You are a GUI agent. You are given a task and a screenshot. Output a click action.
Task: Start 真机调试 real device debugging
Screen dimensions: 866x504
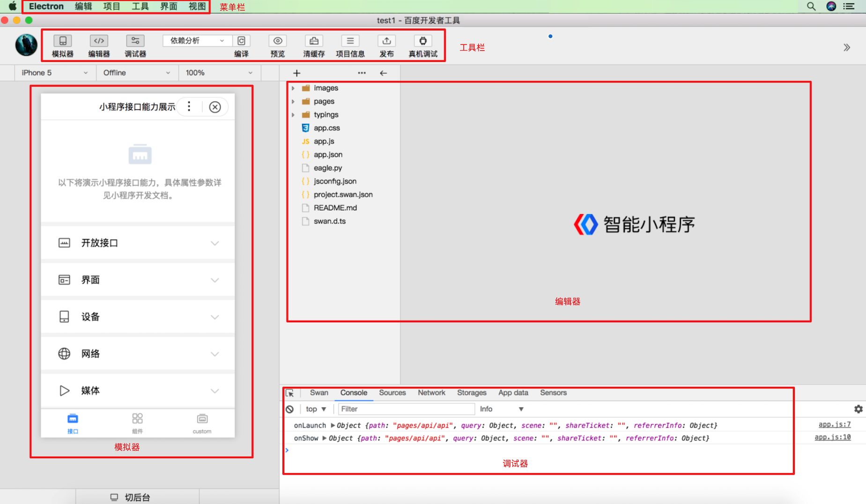(x=422, y=45)
